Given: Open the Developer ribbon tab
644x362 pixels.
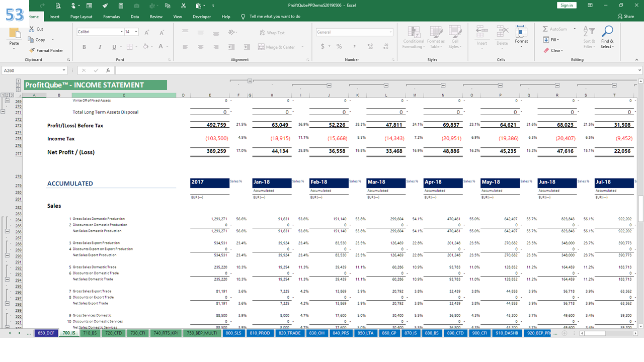Looking at the screenshot, I should click(x=202, y=17).
